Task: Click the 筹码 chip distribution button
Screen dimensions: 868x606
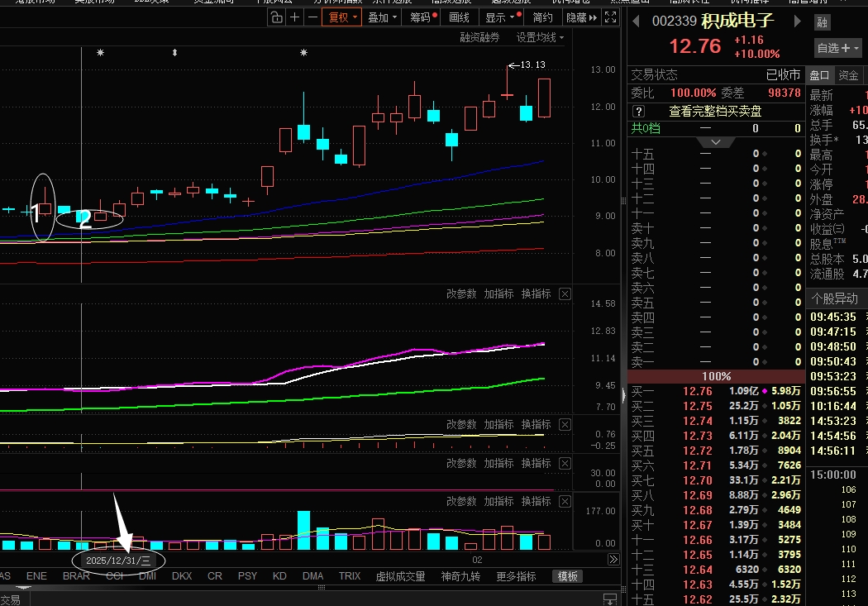Action: 423,17
